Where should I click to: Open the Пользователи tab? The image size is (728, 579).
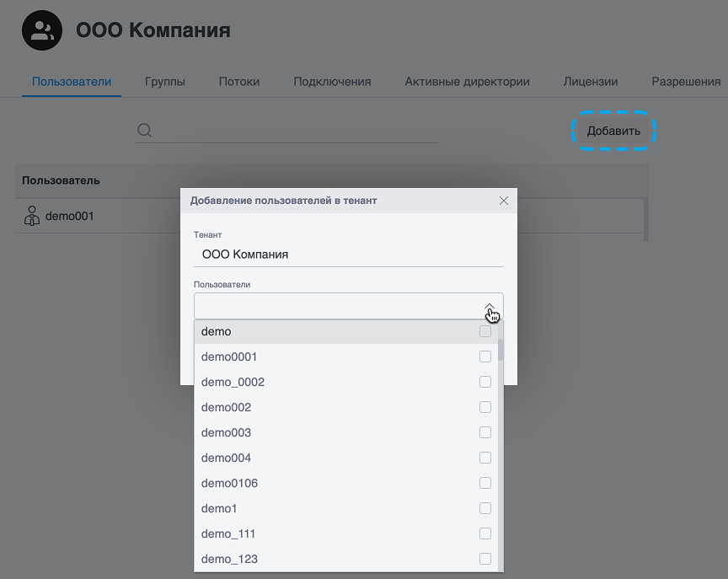[72, 82]
